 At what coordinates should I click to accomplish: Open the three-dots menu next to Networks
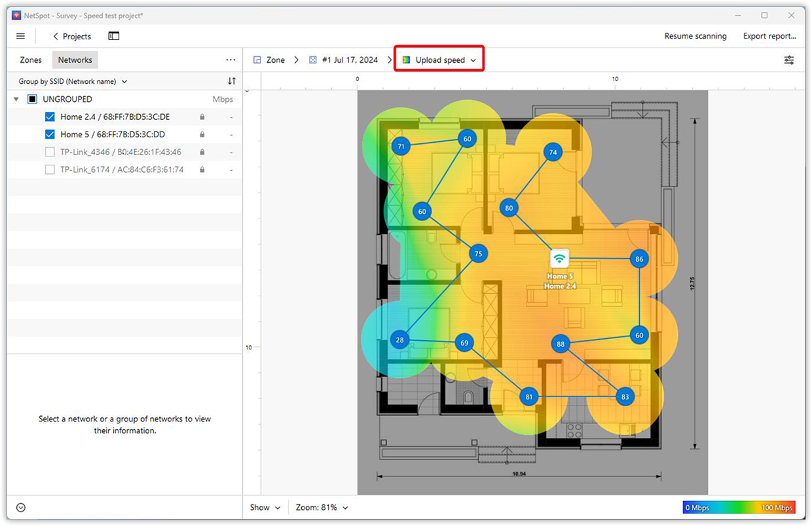(x=231, y=60)
